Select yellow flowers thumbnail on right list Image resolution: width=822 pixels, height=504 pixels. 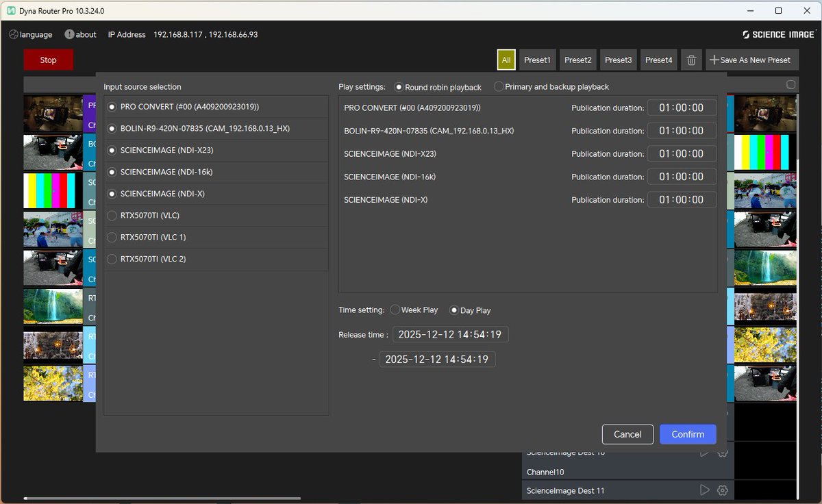click(x=765, y=345)
